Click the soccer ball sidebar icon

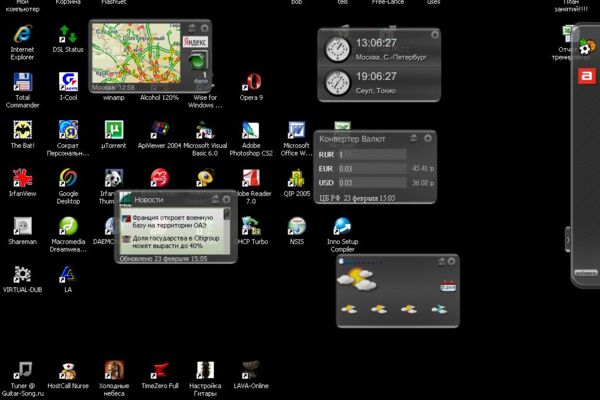586,47
